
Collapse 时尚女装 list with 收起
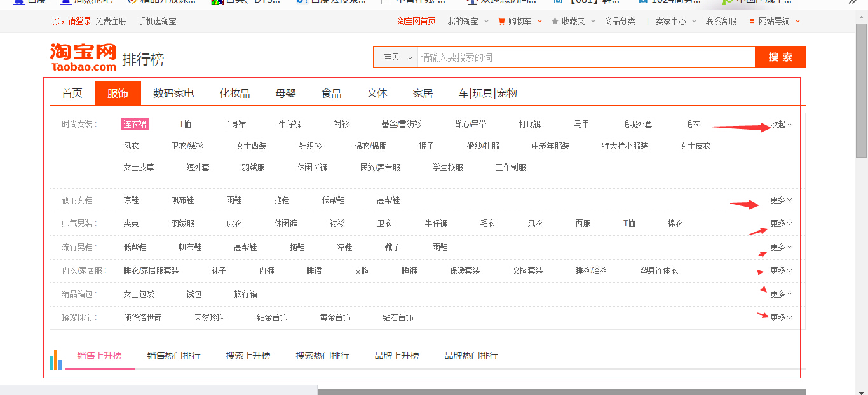(x=781, y=124)
